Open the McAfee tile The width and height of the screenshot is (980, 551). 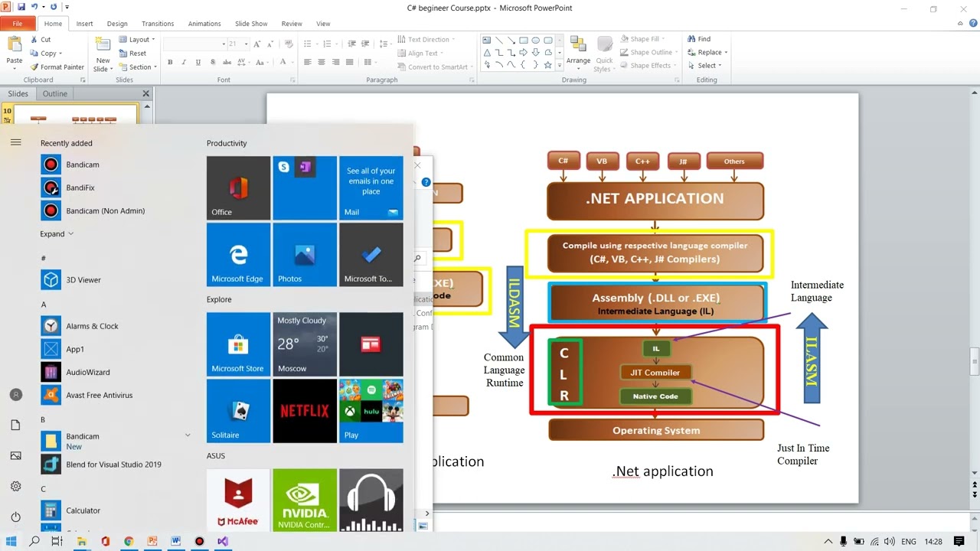238,500
